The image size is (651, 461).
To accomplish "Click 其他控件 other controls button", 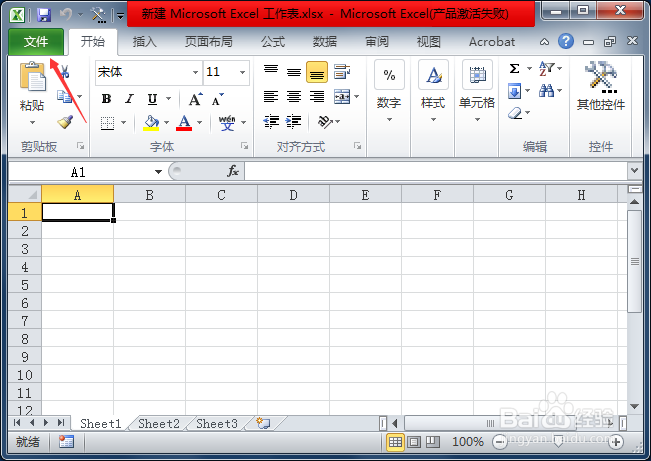I will [600, 86].
